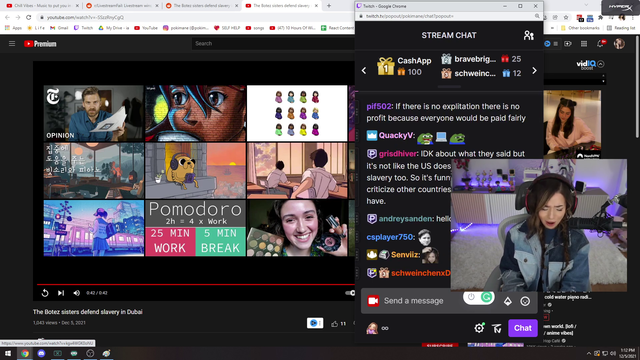Image resolution: width=640 pixels, height=360 pixels.
Task: Open the Reading list panel
Action: pyautogui.click(x=620, y=28)
